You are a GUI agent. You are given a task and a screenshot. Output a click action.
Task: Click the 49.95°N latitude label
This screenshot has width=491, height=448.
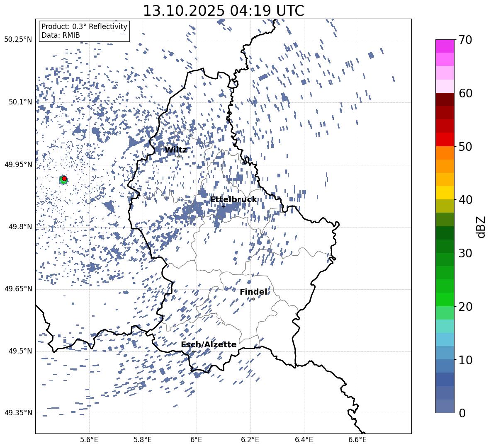tap(18, 165)
